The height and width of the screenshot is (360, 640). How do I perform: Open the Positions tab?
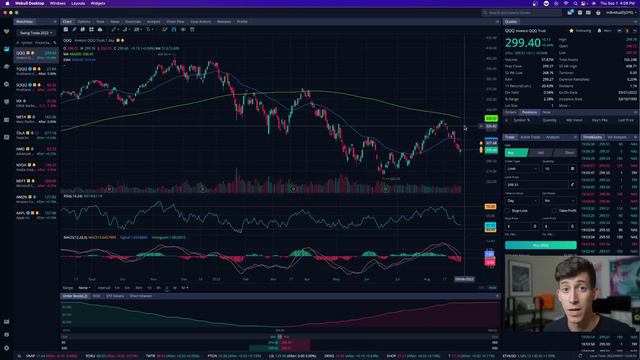pyautogui.click(x=529, y=112)
